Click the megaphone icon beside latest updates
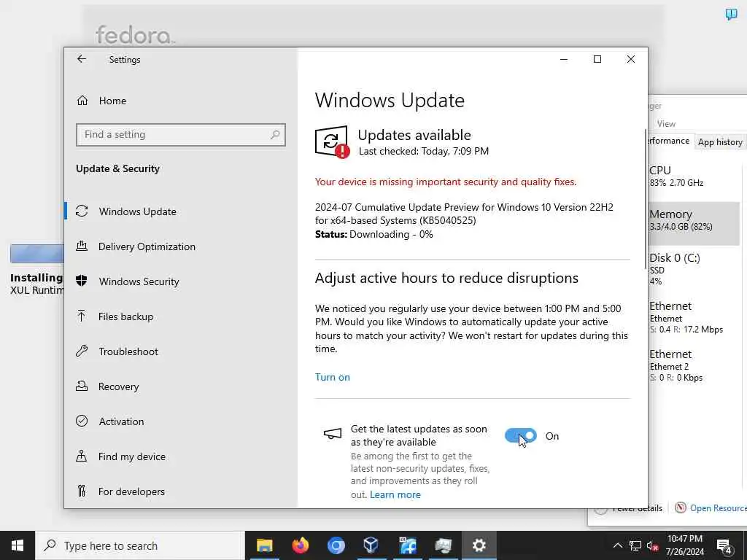 click(x=333, y=434)
